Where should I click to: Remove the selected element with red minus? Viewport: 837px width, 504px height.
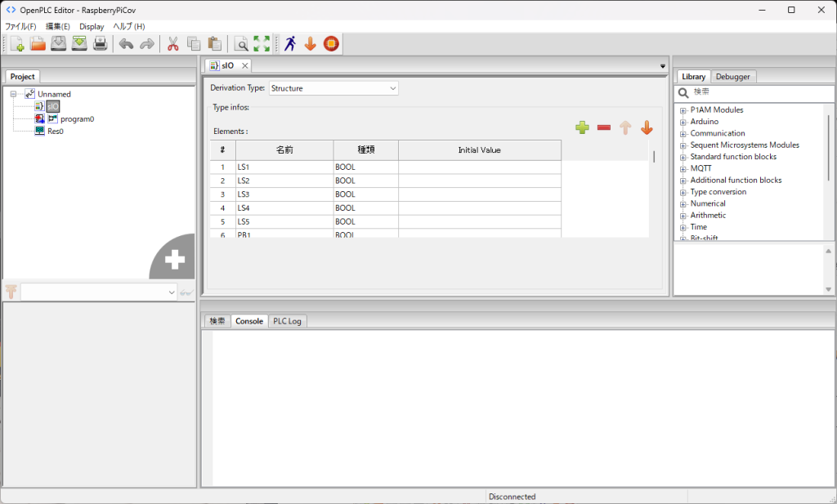coord(604,127)
